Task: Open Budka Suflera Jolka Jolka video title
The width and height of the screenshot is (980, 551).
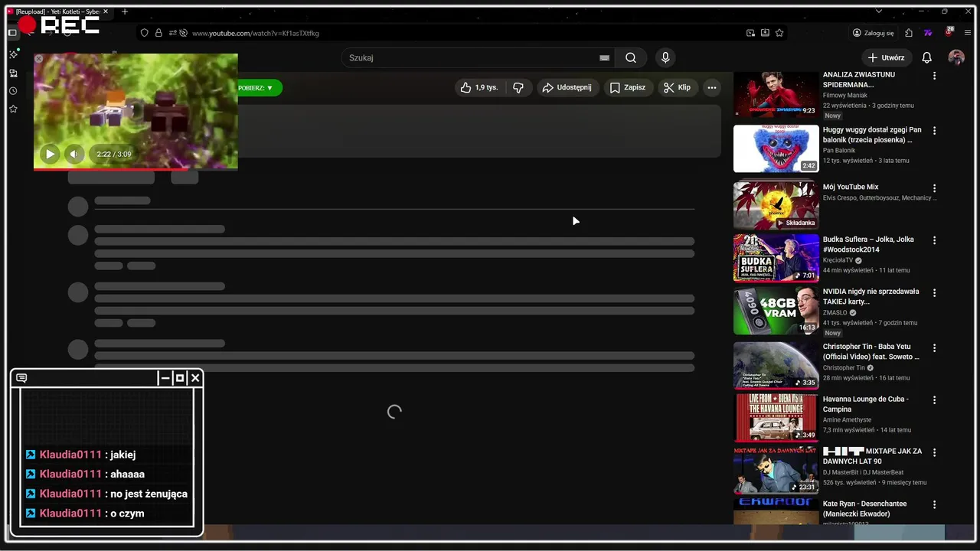Action: tap(868, 244)
